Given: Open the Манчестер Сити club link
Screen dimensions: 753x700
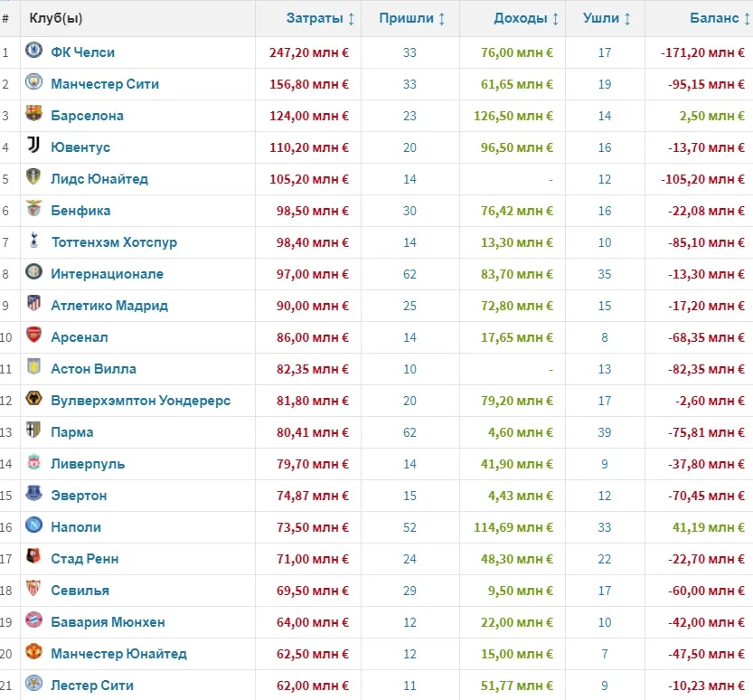Looking at the screenshot, I should click(105, 84).
